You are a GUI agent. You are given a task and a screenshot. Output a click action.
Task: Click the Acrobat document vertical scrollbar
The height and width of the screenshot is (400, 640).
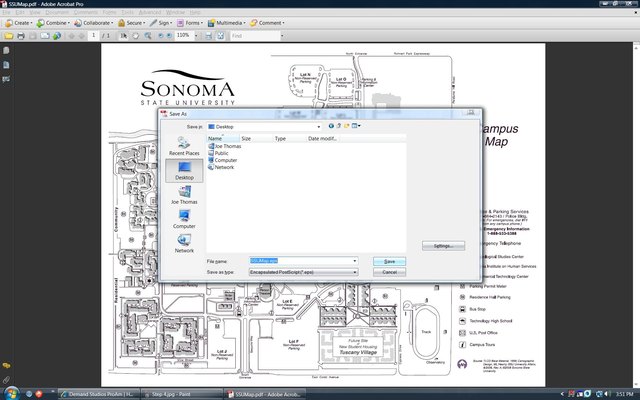pyautogui.click(x=636, y=215)
